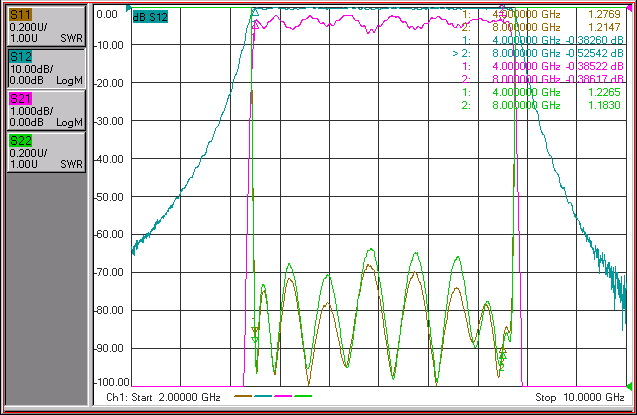Viewport: 637px width, 415px height.
Task: Click the green S22 color label
Action: point(20,141)
